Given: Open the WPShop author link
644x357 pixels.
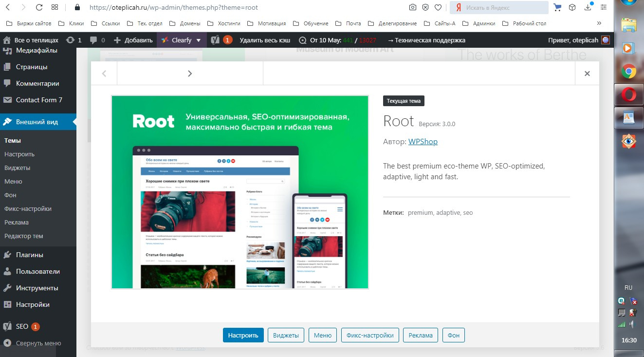Looking at the screenshot, I should (x=423, y=142).
